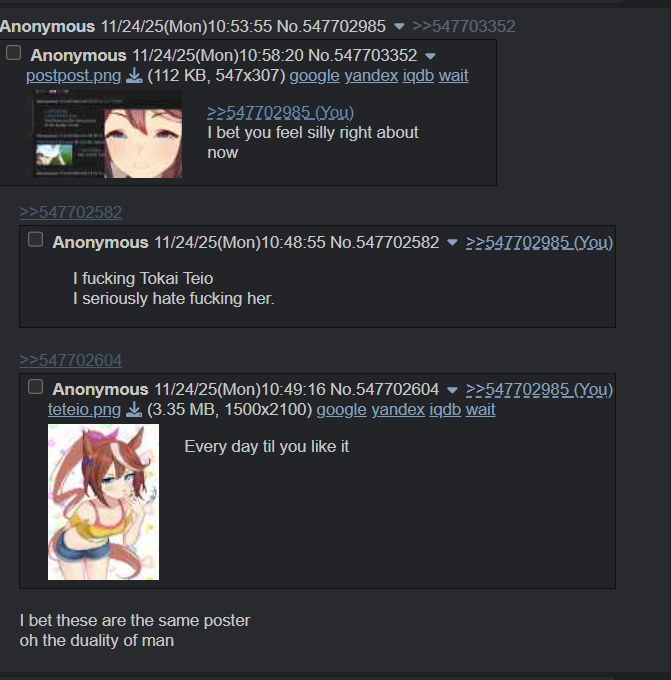Tick checkbox of post No.547703352
Image resolution: width=671 pixels, height=680 pixels.
pyautogui.click(x=13, y=53)
